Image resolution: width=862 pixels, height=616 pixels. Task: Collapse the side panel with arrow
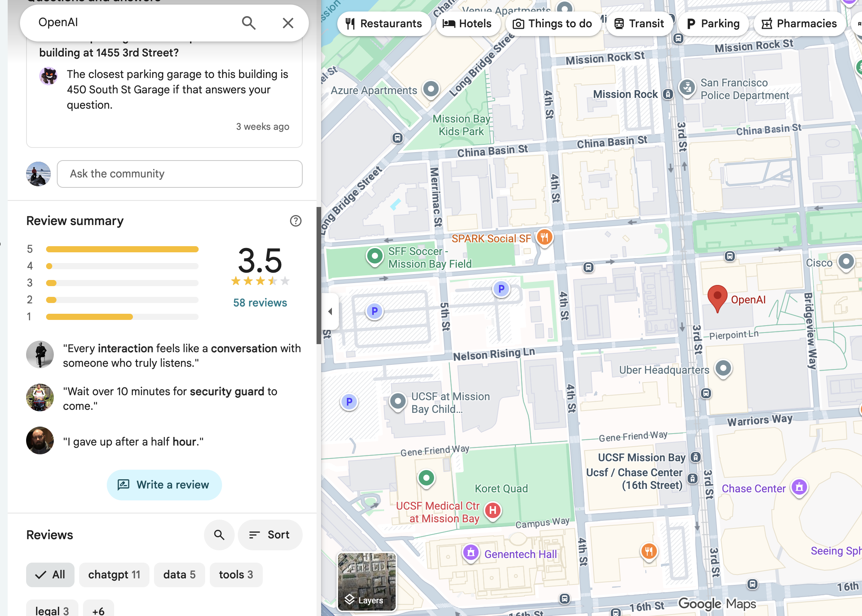[x=330, y=311]
